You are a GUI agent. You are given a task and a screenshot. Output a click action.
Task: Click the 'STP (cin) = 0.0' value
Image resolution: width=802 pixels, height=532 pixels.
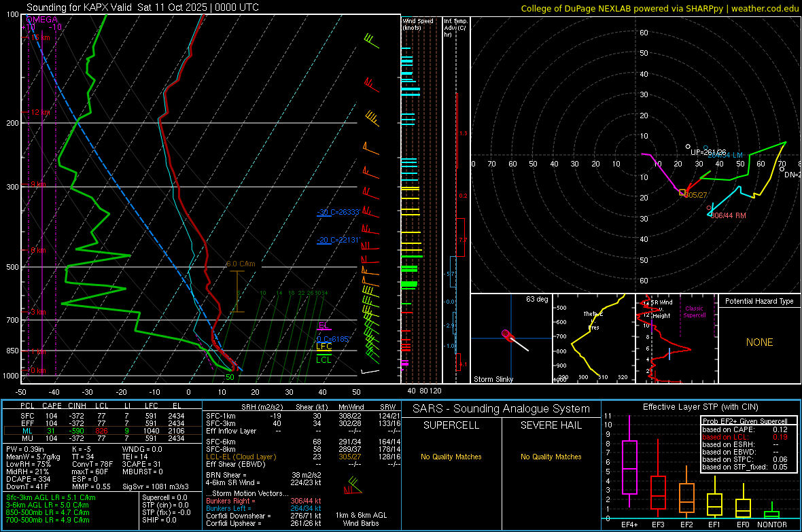tap(165, 505)
